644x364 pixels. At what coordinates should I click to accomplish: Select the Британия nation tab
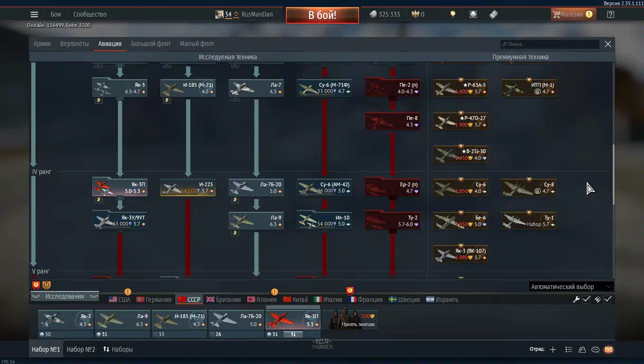[x=224, y=300]
